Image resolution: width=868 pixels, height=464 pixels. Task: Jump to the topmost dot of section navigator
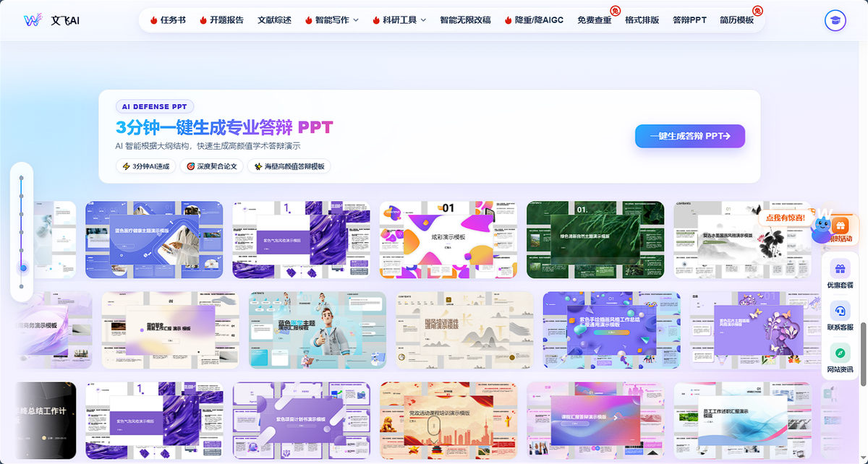click(x=22, y=178)
